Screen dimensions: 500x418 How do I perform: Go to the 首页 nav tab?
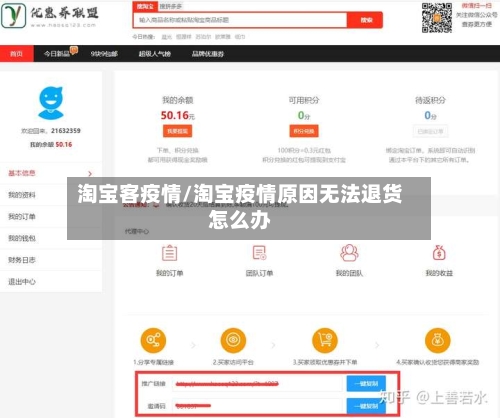point(17,54)
